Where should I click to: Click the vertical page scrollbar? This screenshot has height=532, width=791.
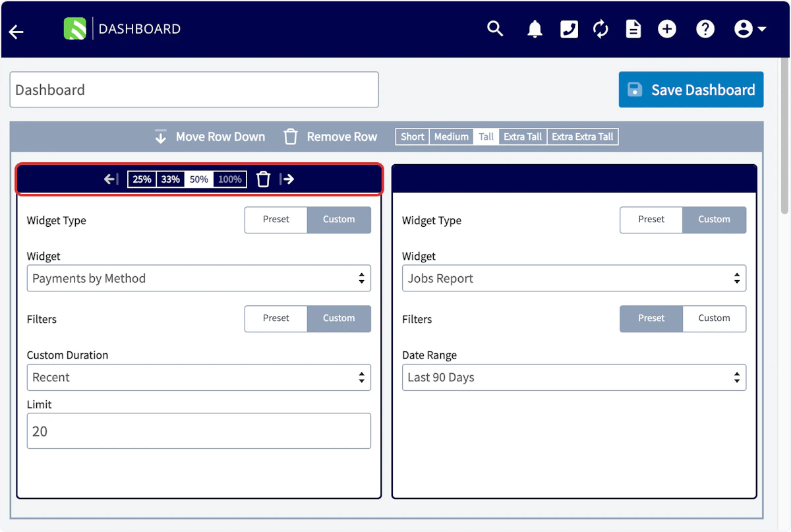point(784,135)
